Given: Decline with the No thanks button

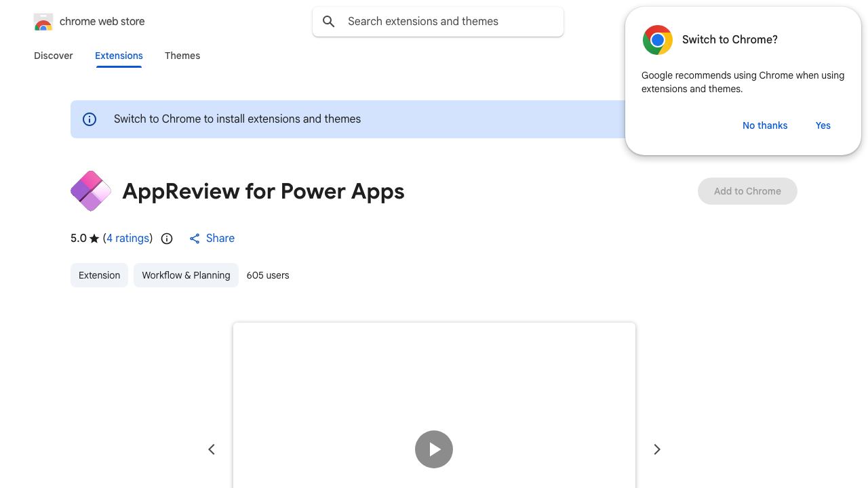Looking at the screenshot, I should pyautogui.click(x=765, y=125).
